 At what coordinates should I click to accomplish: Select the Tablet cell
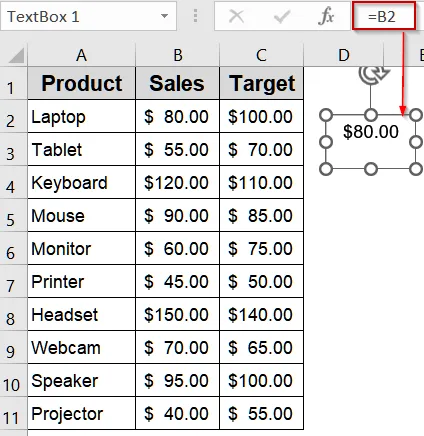[x=82, y=149]
